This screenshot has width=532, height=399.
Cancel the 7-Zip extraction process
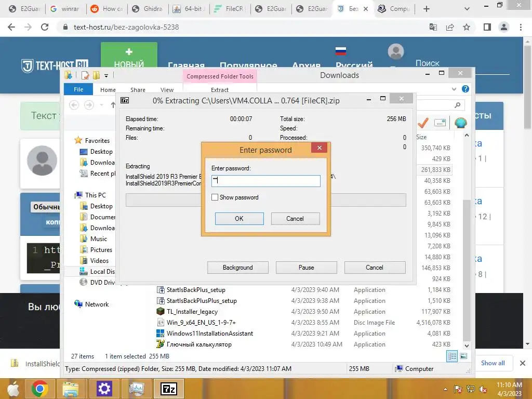375,268
